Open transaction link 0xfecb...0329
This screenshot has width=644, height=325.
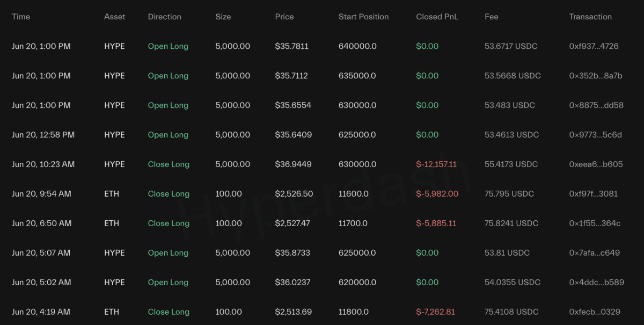coord(595,312)
